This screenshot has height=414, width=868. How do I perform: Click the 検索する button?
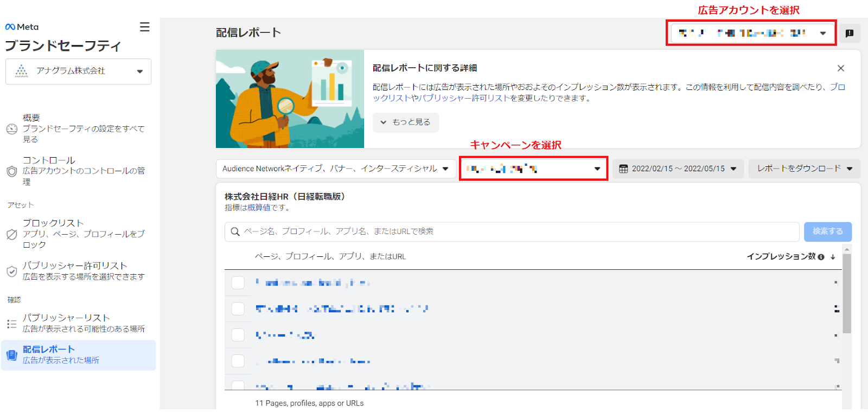(x=827, y=231)
